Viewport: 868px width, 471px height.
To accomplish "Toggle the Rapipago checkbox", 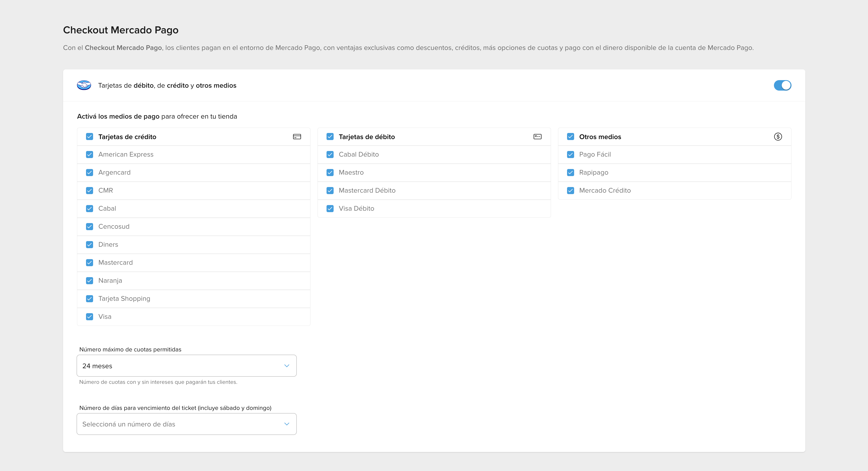I will (x=570, y=173).
